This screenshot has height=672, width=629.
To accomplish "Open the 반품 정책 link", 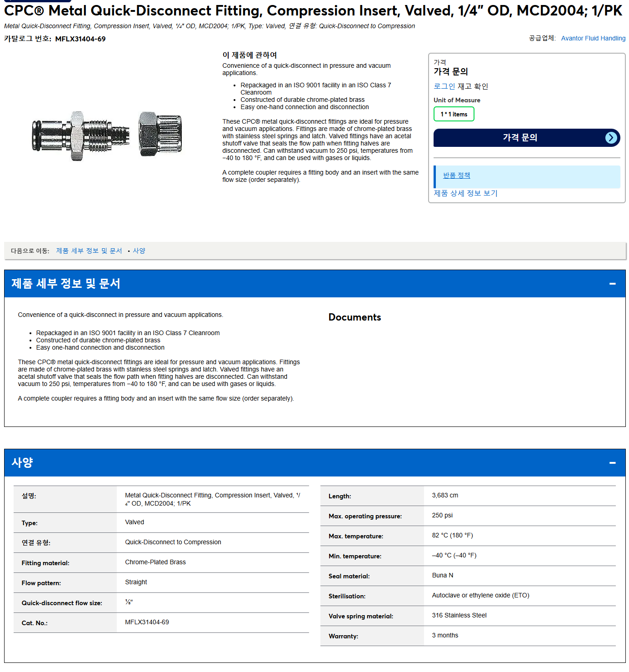I will coord(456,176).
